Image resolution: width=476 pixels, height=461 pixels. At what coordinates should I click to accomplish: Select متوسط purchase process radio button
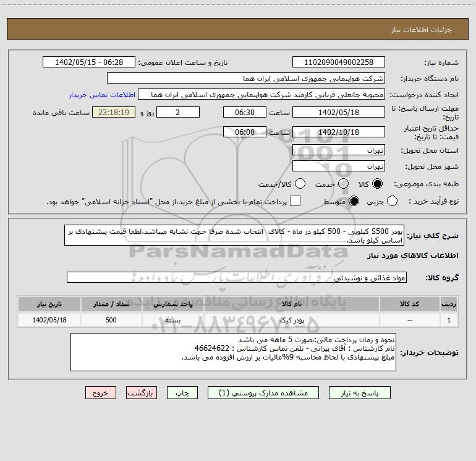point(354,201)
